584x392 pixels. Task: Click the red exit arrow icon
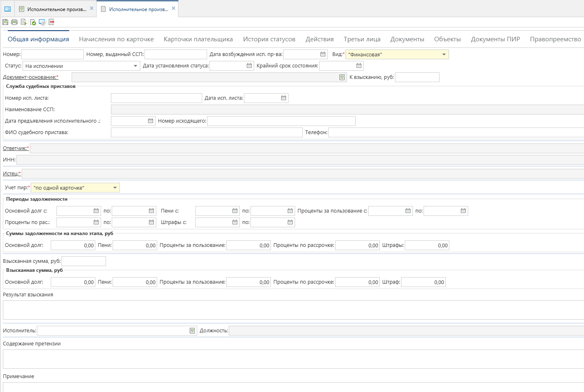point(52,22)
